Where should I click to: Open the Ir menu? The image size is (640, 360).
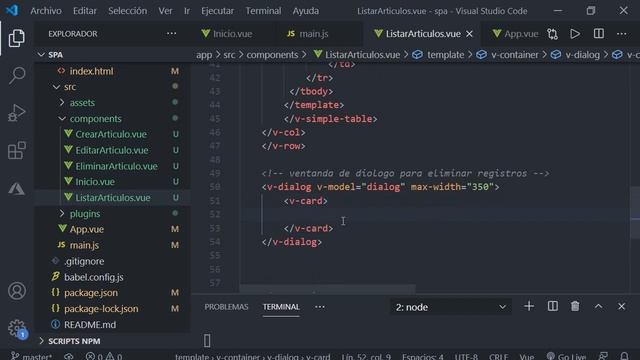coord(187,11)
